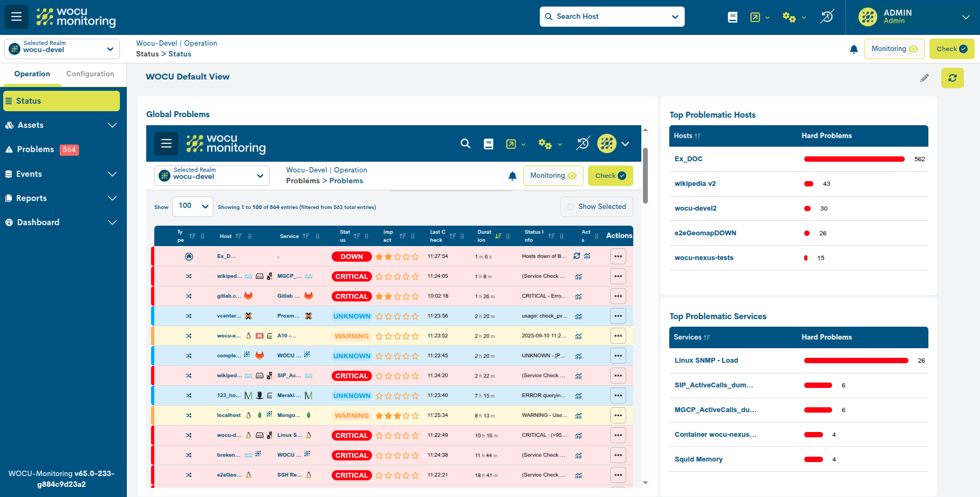Click the notification bell above Monitoring button

(854, 49)
